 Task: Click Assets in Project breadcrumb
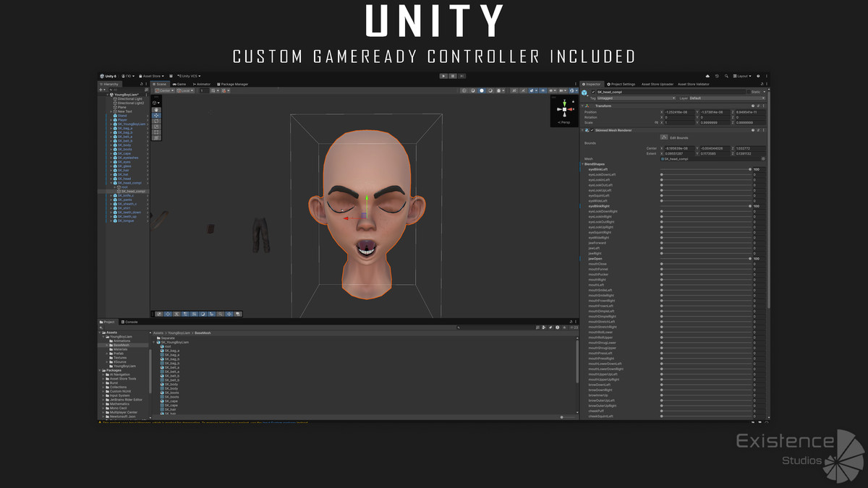click(x=158, y=333)
